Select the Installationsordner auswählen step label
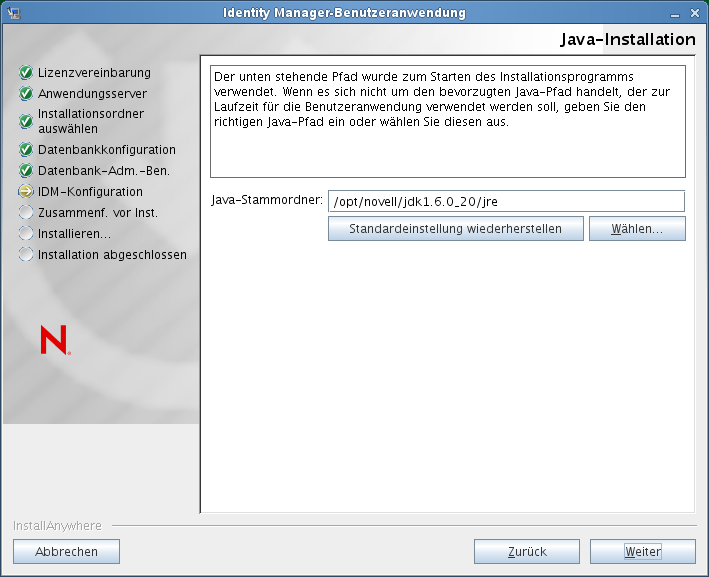 pyautogui.click(x=90, y=121)
